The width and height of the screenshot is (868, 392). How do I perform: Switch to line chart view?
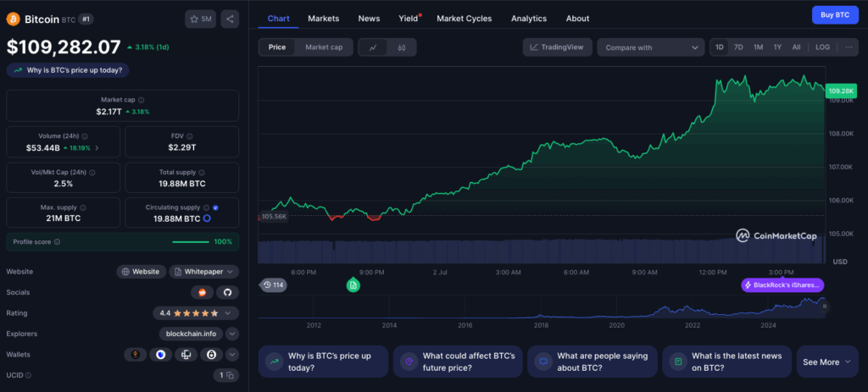click(374, 47)
